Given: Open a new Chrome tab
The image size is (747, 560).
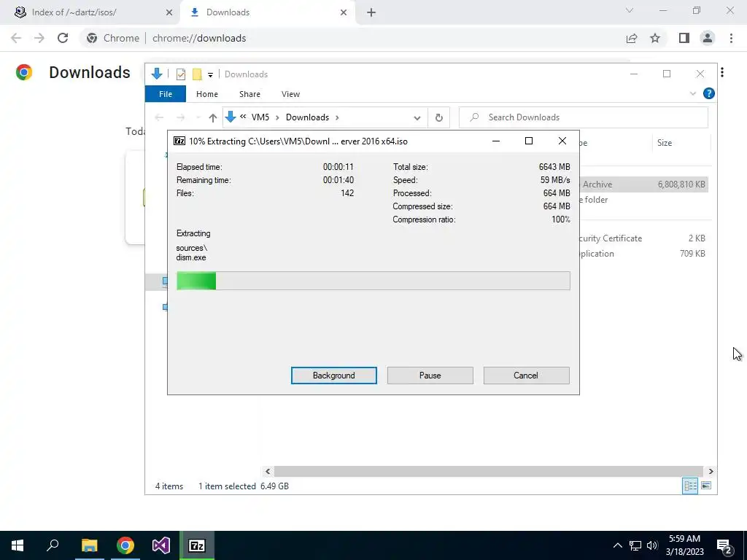Looking at the screenshot, I should [x=371, y=12].
